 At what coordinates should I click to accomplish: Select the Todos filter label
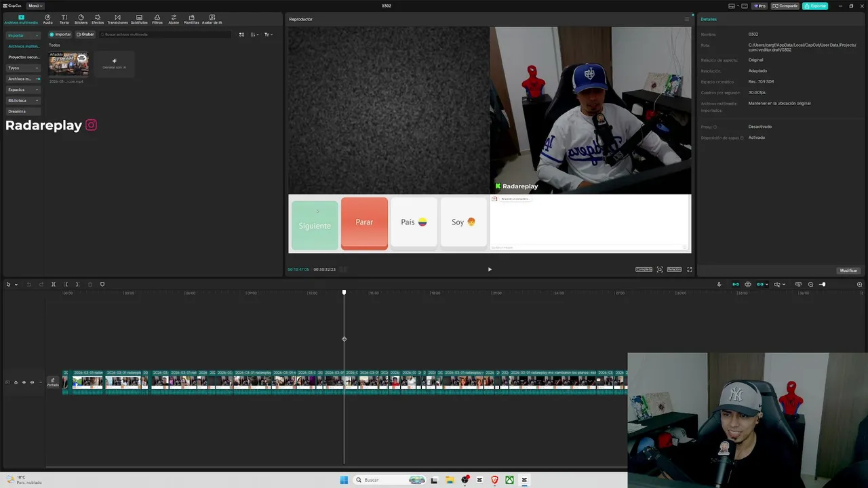click(54, 45)
